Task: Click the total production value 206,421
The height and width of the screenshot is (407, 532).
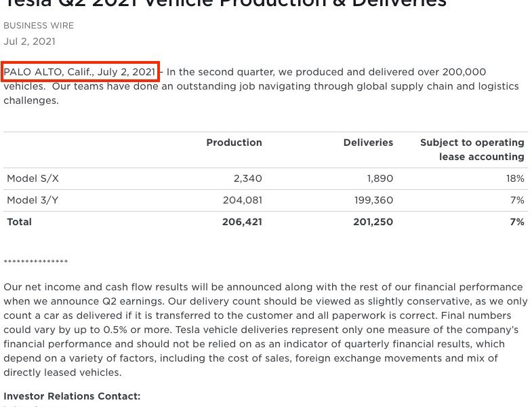Action: [242, 222]
